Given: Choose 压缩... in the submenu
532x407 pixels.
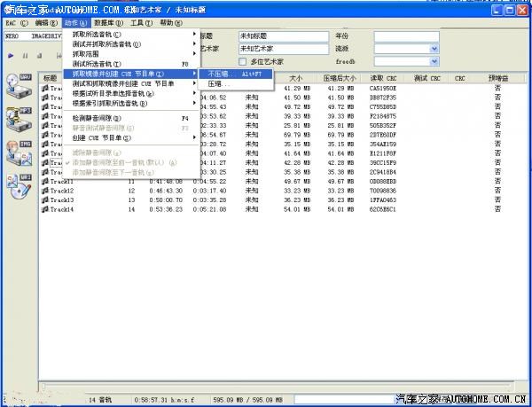Looking at the screenshot, I should point(218,83).
